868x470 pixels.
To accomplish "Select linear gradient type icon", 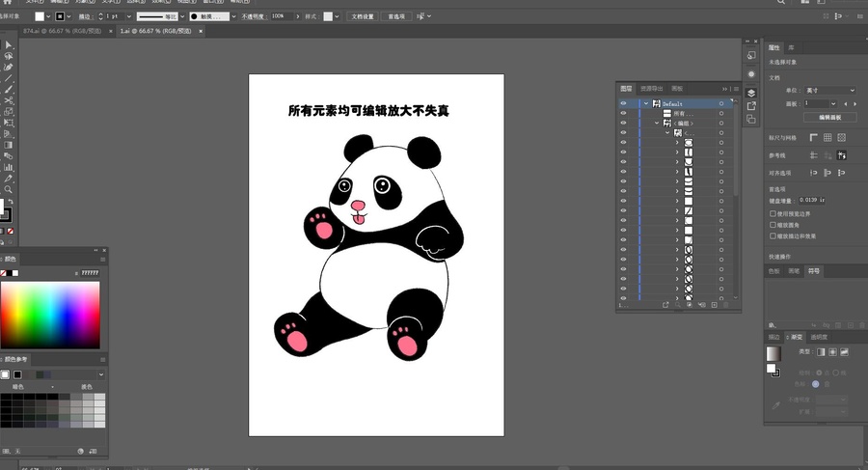I will coord(821,352).
